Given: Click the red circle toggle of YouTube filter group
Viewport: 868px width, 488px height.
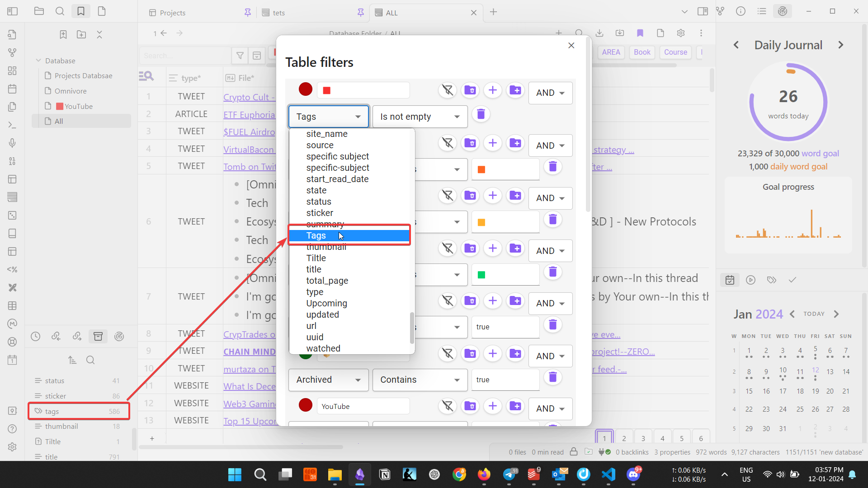Looking at the screenshot, I should [x=306, y=405].
